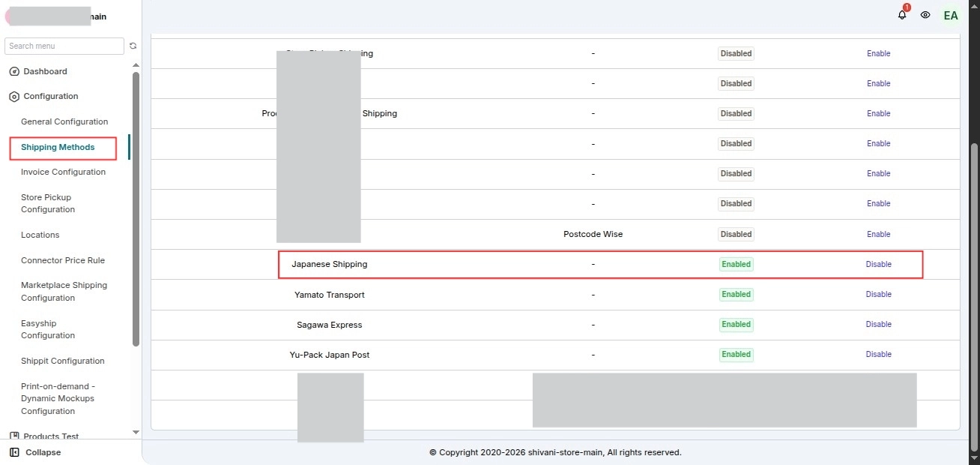
Task: Click the Search menu input field
Action: [x=64, y=46]
